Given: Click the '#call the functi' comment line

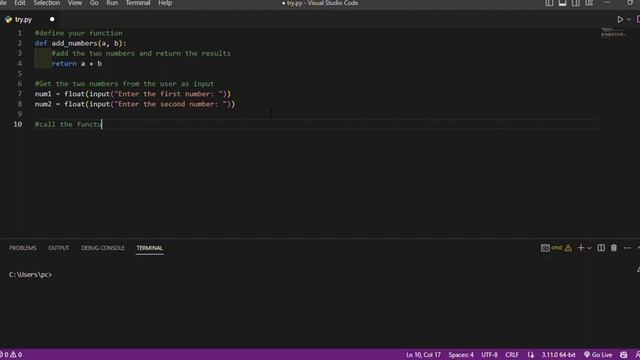Looking at the screenshot, I should coord(68,124).
